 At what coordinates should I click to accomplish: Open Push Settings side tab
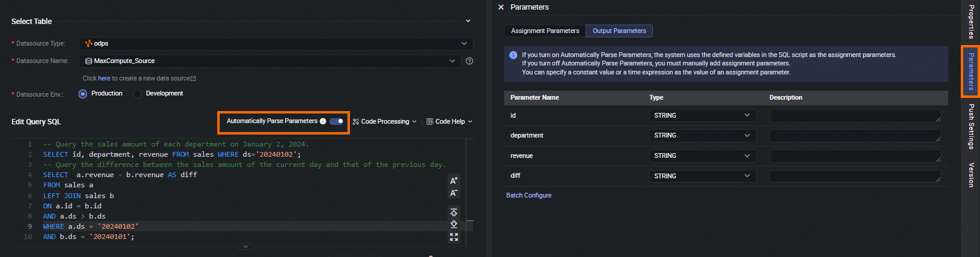(x=970, y=126)
